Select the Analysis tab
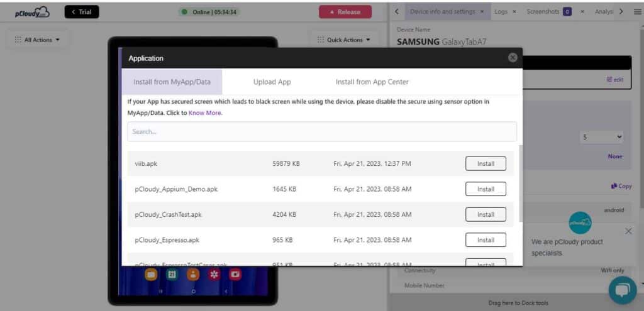The width and height of the screenshot is (644, 311). click(604, 12)
